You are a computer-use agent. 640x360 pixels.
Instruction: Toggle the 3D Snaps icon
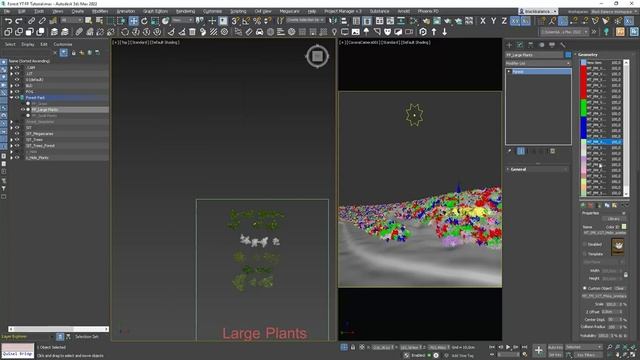pos(235,20)
